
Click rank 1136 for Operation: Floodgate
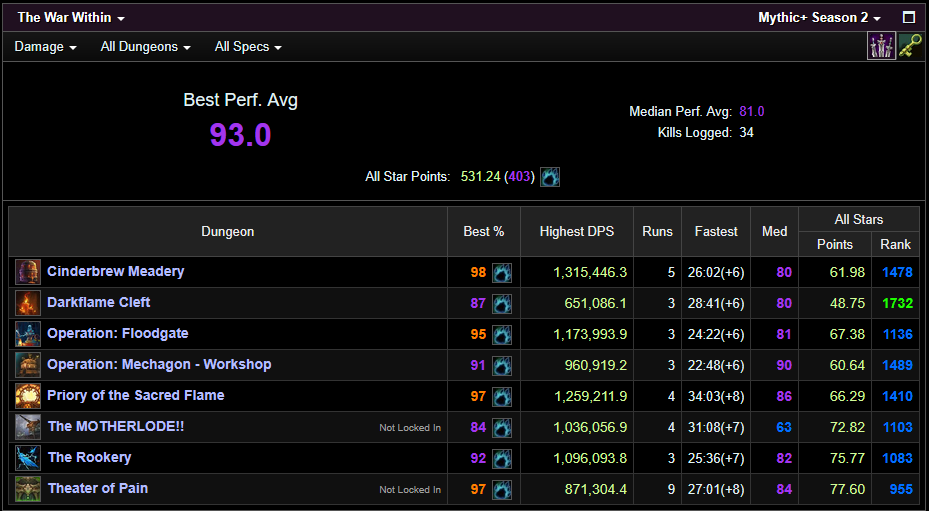[898, 334]
